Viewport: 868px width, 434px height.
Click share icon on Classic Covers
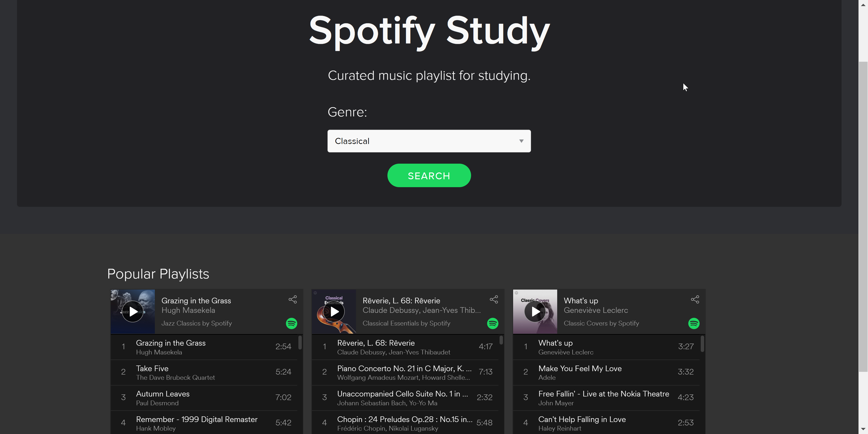tap(695, 299)
